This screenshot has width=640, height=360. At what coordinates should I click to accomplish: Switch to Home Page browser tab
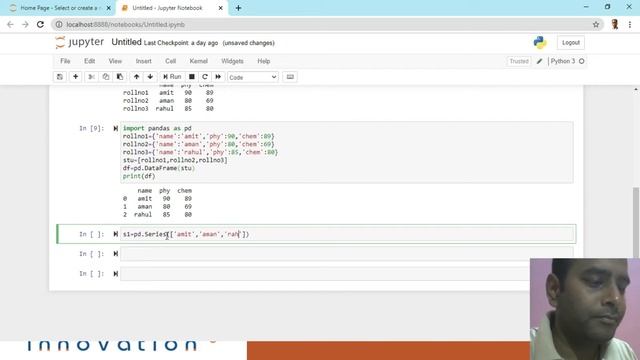(59, 8)
